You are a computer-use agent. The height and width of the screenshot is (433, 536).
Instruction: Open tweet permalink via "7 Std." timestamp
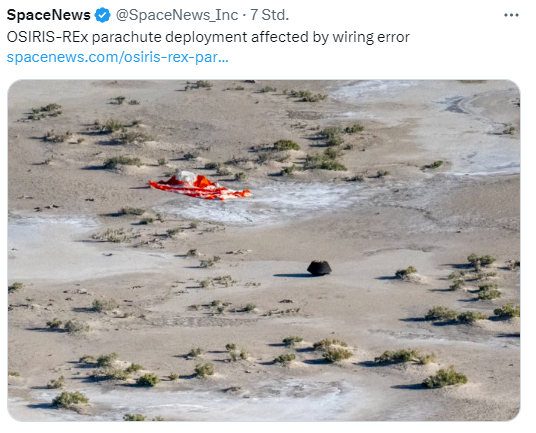(x=269, y=15)
